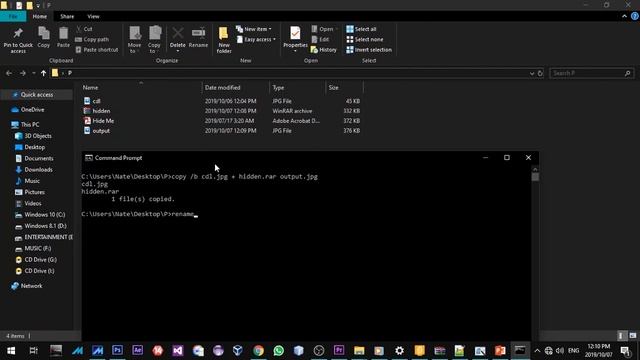
Task: Pin to Quick access in ribbon
Action: tap(18, 40)
